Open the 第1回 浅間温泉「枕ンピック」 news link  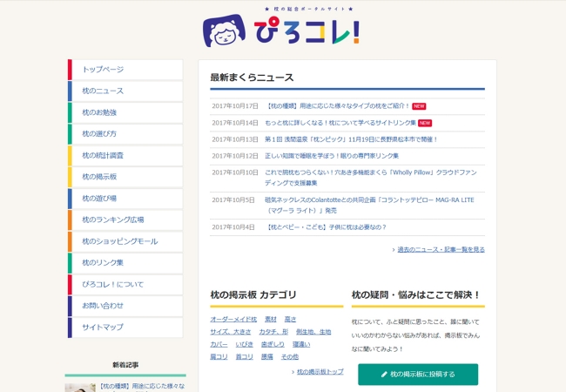tap(351, 139)
